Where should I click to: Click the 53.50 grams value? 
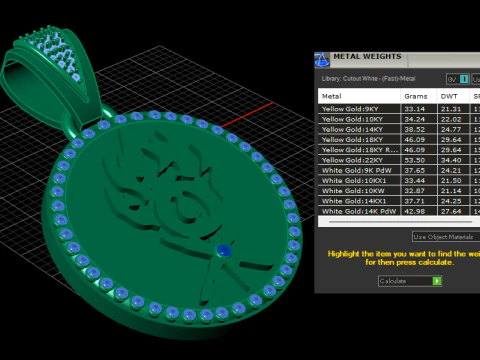(415, 160)
